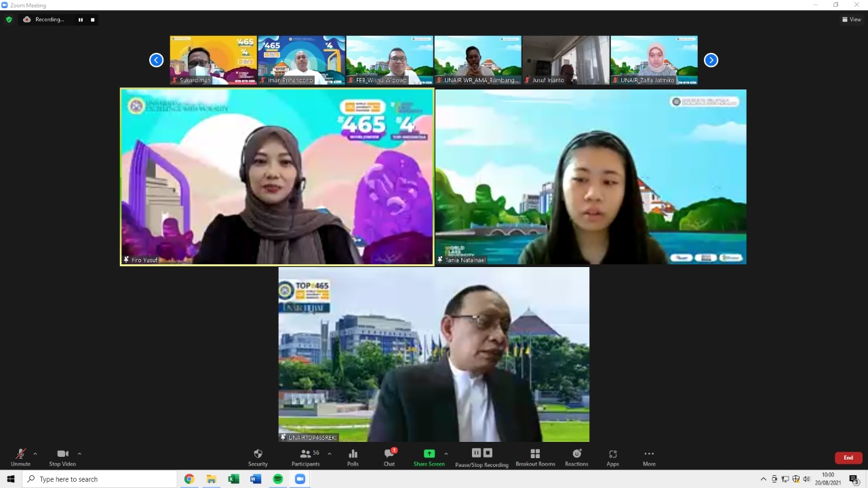Unmute the microphone
868x488 pixels.
coord(20,454)
